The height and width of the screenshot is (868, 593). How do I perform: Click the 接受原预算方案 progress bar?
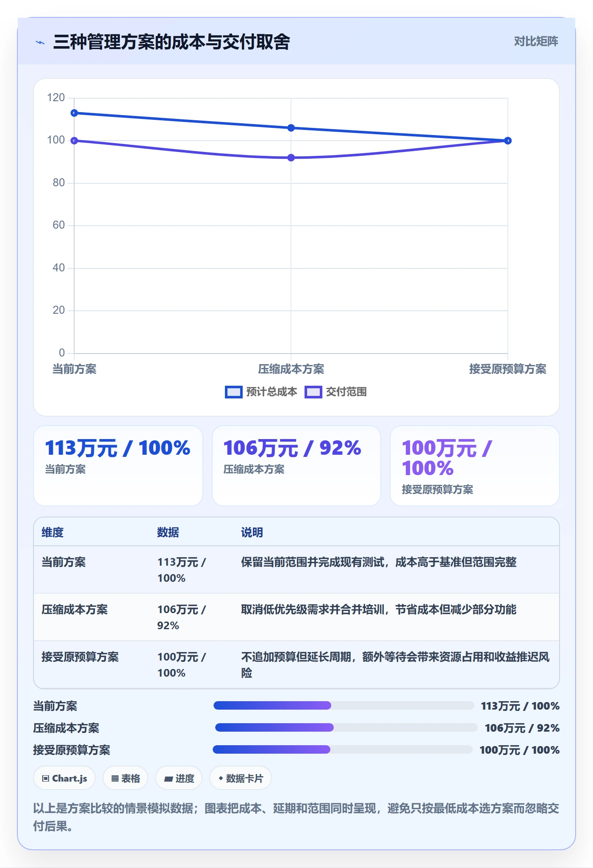[x=342, y=749]
